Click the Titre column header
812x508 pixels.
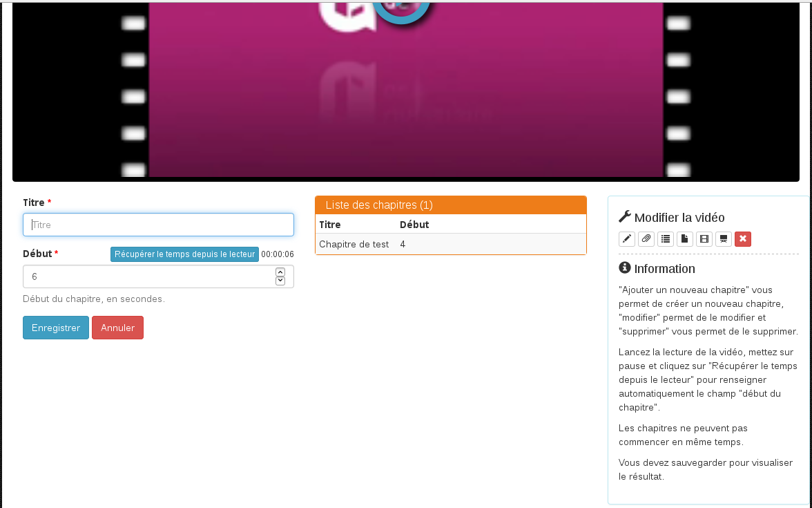pos(330,225)
